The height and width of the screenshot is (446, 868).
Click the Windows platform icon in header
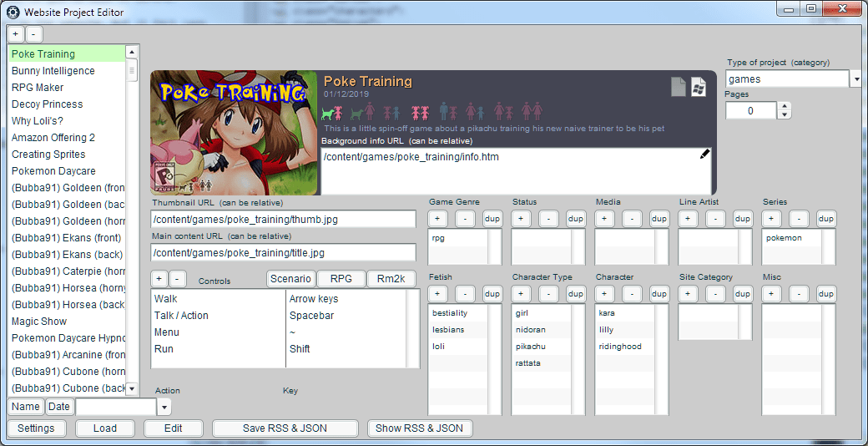click(699, 86)
